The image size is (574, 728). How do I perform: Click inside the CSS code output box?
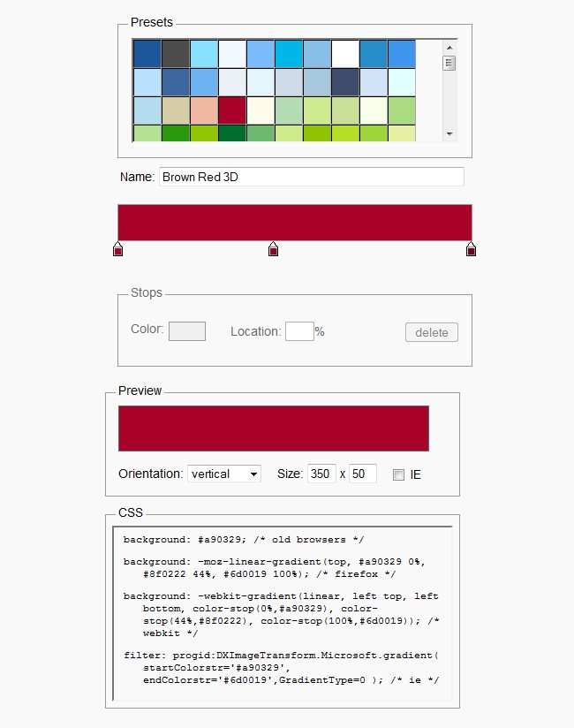click(283, 613)
